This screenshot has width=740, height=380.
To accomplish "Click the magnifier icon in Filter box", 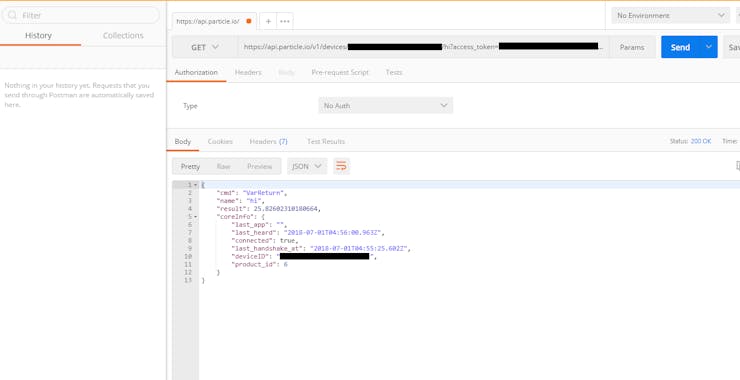I will point(13,16).
